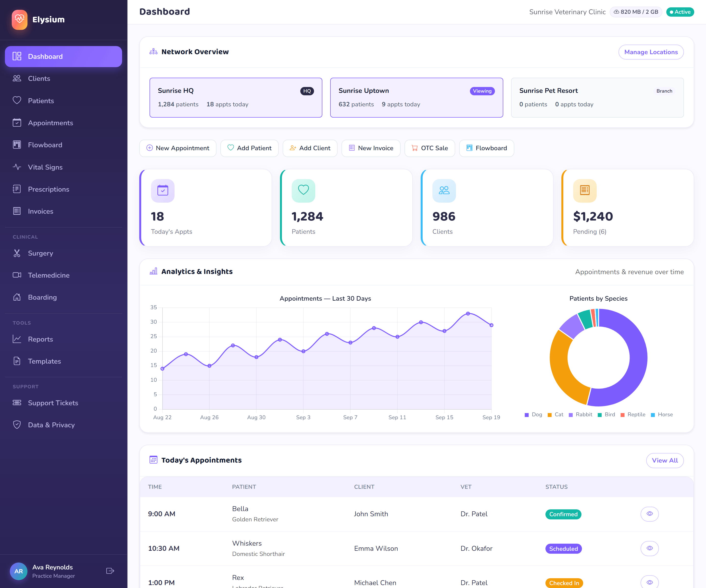View Bella's 9:00 AM appointment eye icon
Viewport: 706px width, 588px height.
tap(650, 514)
